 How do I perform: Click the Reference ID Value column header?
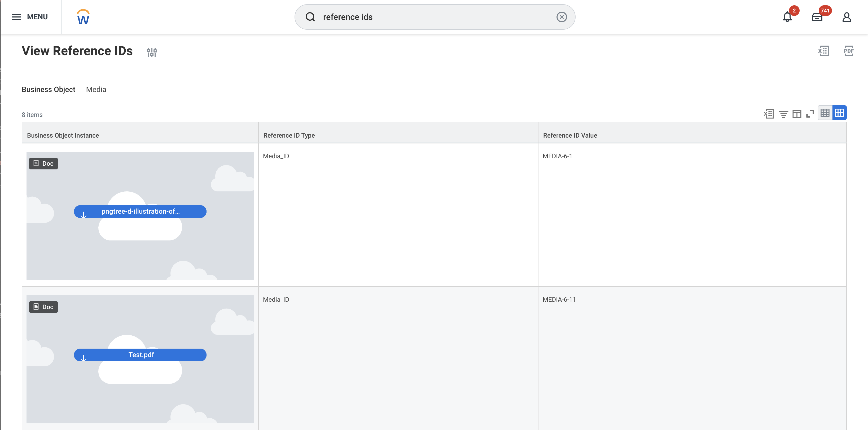[x=570, y=135]
